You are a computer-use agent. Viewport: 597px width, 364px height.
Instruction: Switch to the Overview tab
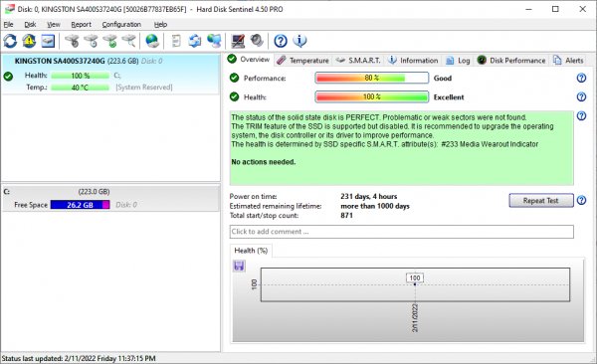pos(249,60)
